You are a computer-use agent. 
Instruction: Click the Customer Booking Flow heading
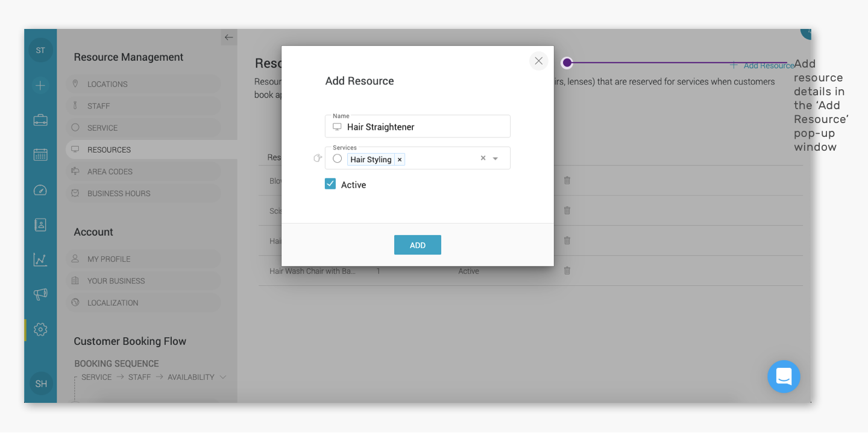[x=130, y=341]
